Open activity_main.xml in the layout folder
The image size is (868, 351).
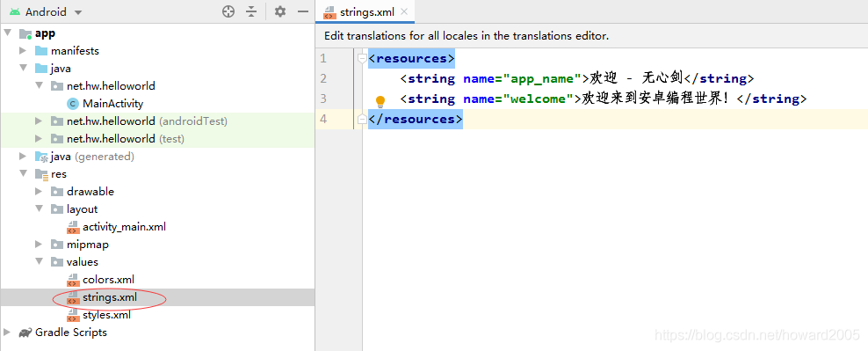click(x=124, y=227)
